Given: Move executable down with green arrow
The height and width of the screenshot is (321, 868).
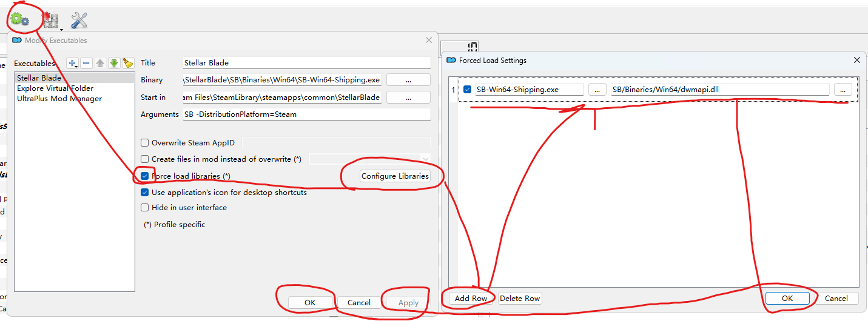Looking at the screenshot, I should click(113, 63).
